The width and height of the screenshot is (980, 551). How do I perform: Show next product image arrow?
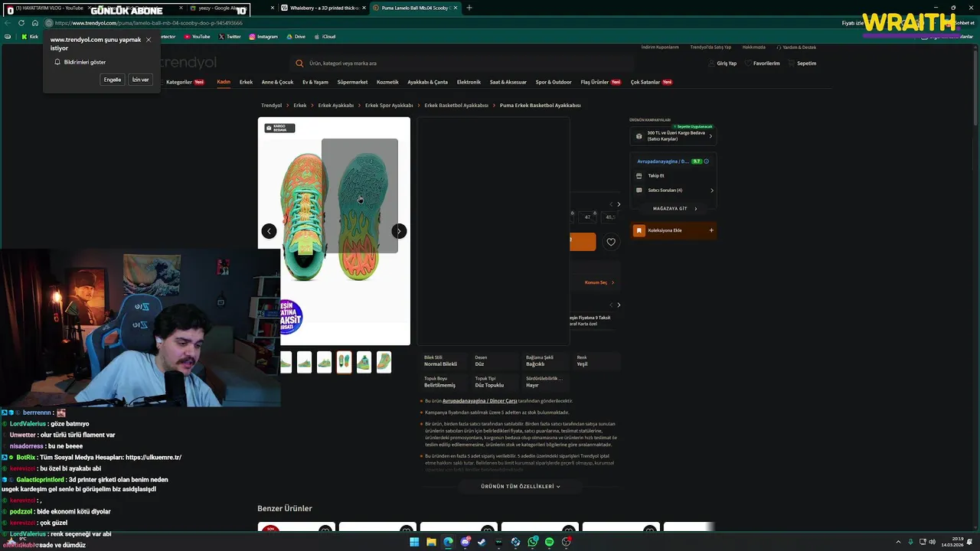click(399, 231)
